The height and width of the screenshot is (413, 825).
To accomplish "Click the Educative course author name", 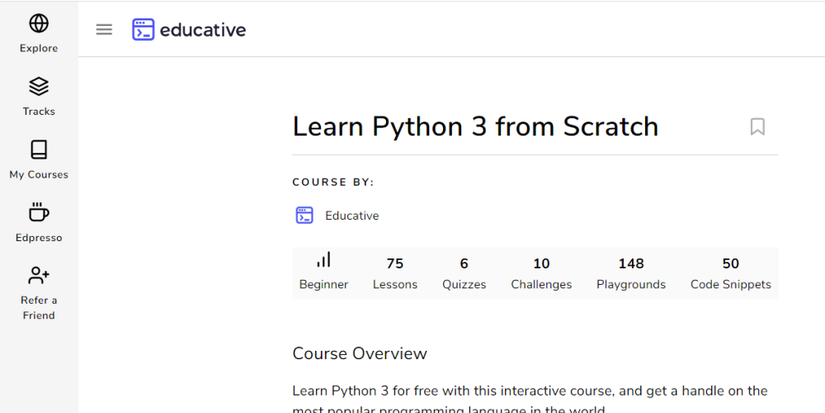I will point(352,216).
